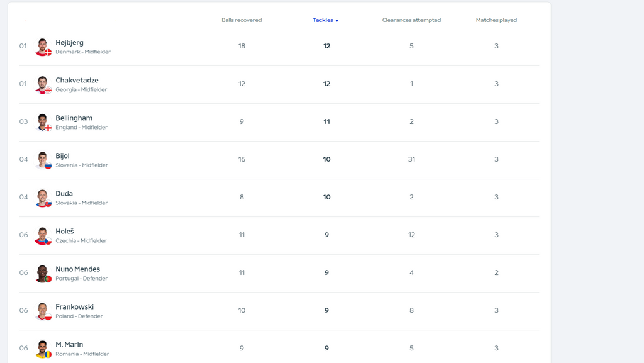Click Nuno Mendes's avatar with Portugal flag

(43, 274)
